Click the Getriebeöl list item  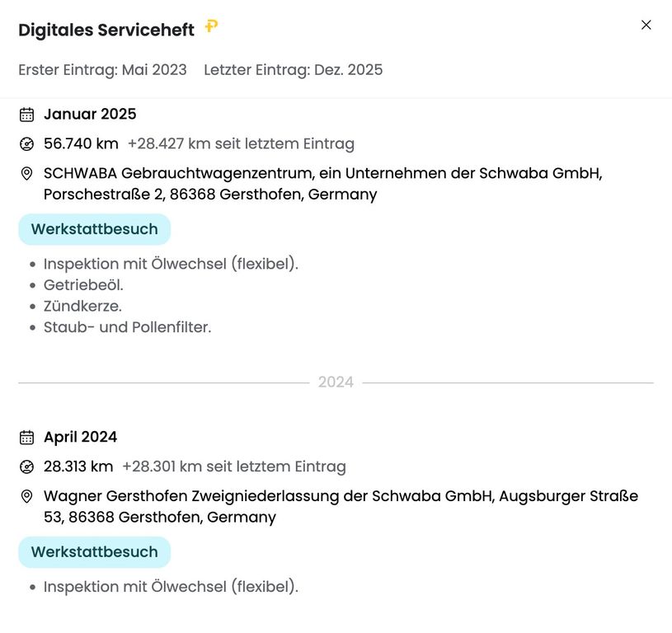(x=83, y=285)
